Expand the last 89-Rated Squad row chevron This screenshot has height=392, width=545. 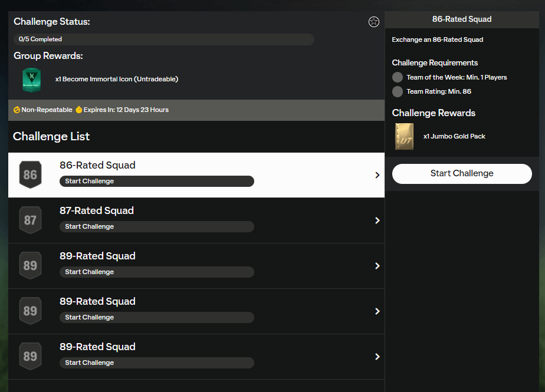377,357
